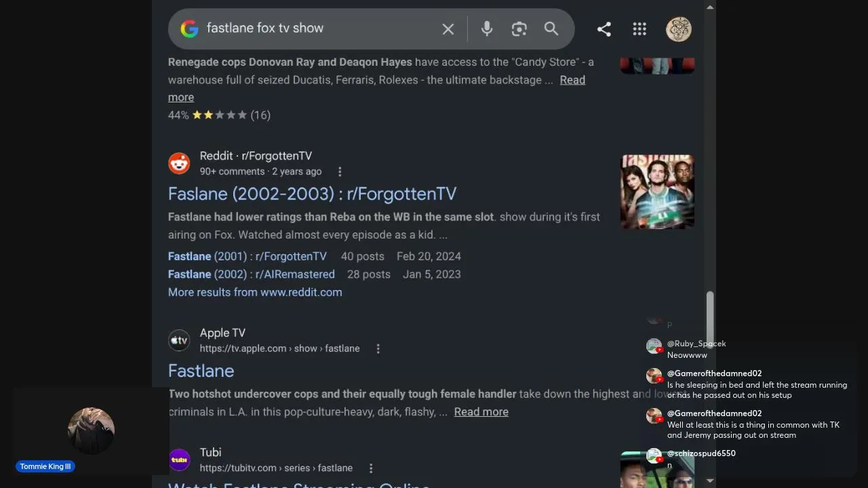Viewport: 868px width, 488px height.
Task: Click the Google logo in search bar
Action: click(189, 28)
